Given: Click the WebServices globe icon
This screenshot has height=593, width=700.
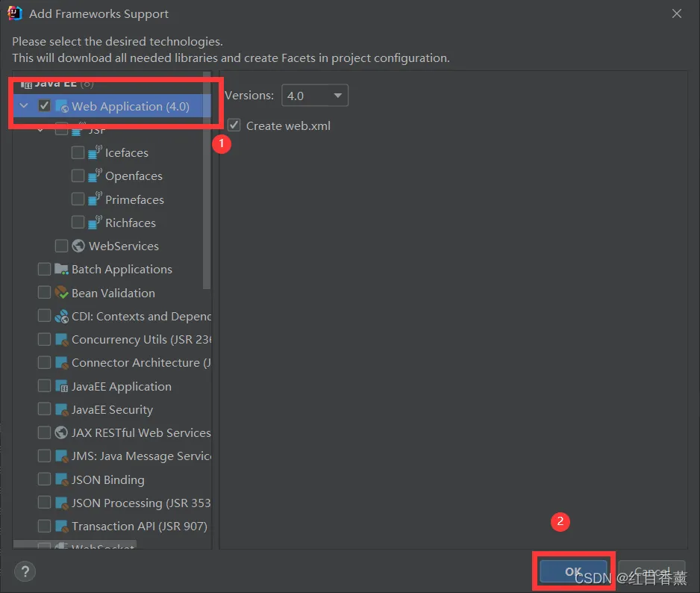Looking at the screenshot, I should [x=78, y=246].
